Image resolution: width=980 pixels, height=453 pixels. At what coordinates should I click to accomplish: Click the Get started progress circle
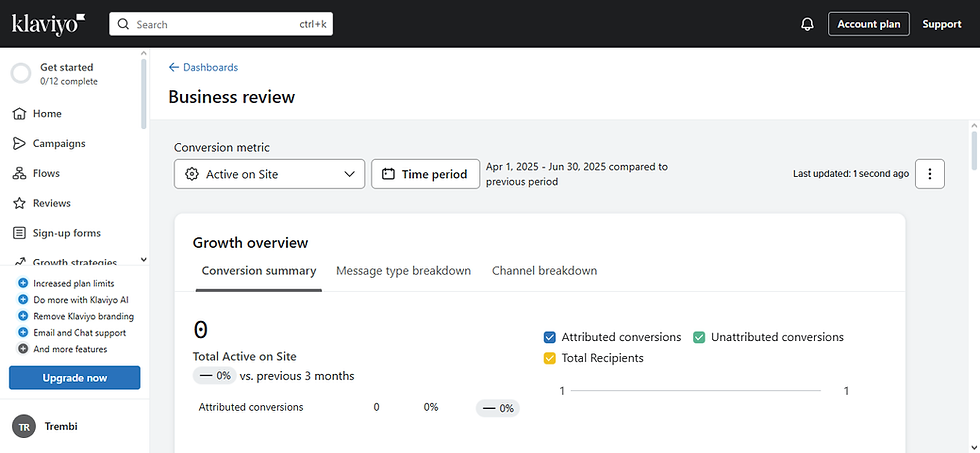(21, 74)
